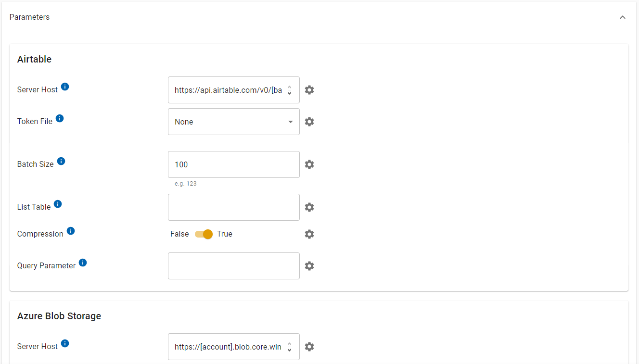Open gear settings for Airtable Server Host
Screen dimensions: 639x364
pos(309,90)
